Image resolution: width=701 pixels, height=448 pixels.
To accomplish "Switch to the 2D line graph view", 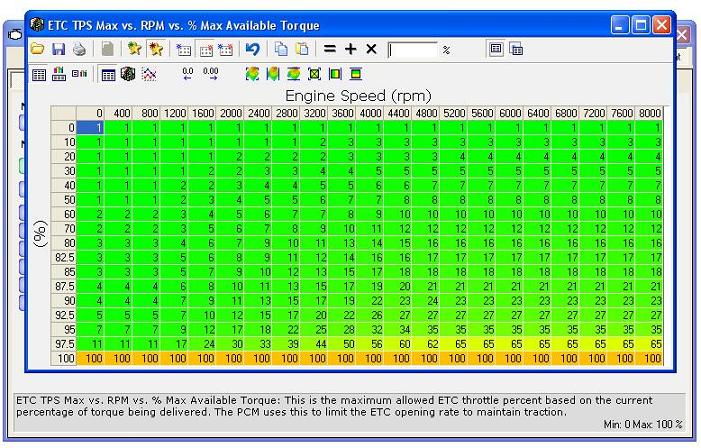I will (149, 73).
